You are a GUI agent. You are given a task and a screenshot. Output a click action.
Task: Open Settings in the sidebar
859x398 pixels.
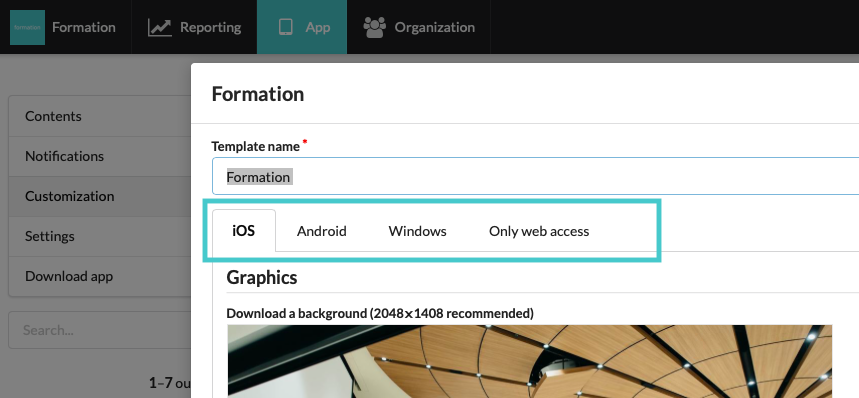[x=100, y=236]
